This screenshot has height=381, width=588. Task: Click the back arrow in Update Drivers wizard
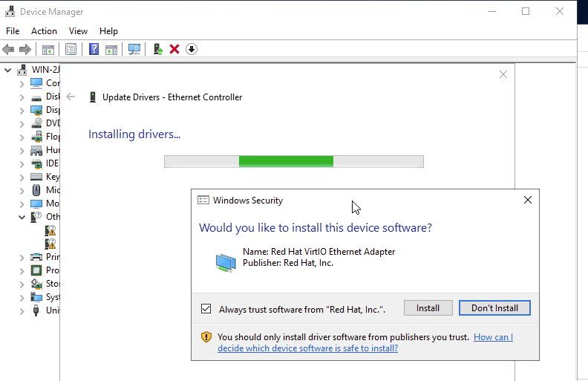pyautogui.click(x=71, y=97)
